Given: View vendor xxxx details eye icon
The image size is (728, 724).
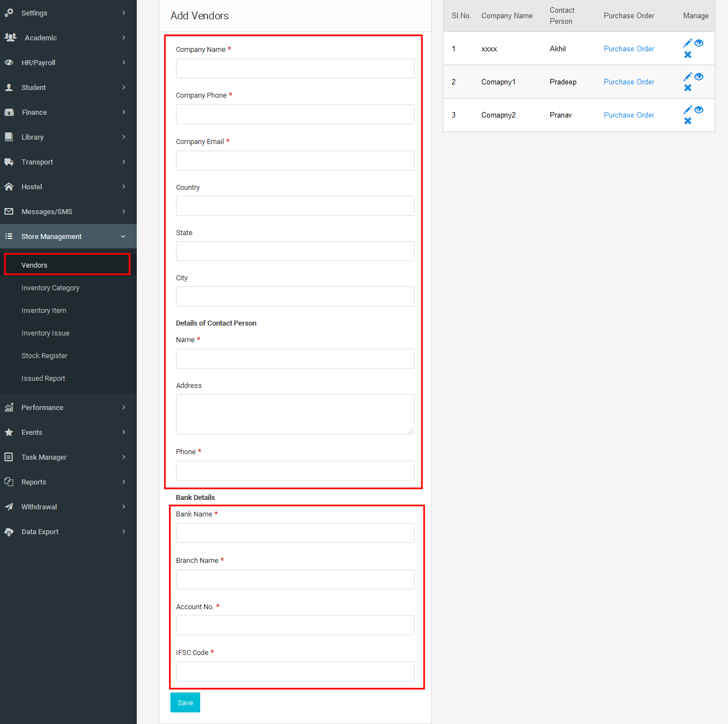Looking at the screenshot, I should [x=699, y=43].
